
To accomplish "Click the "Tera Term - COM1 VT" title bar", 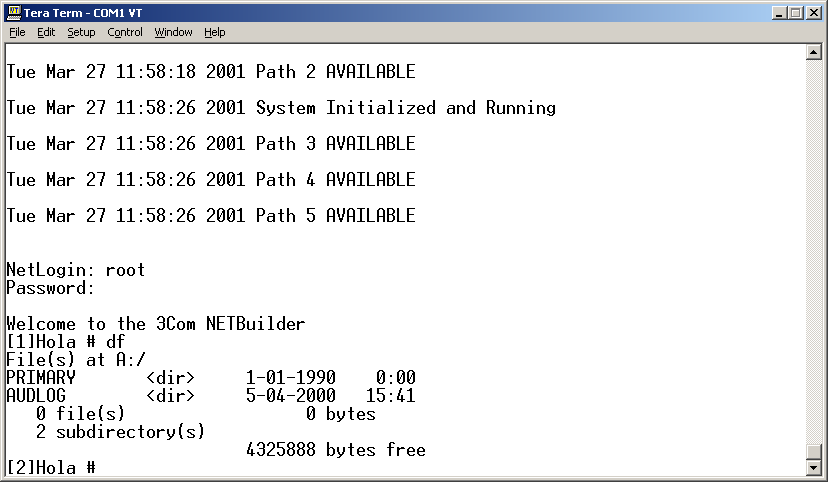I will click(x=400, y=12).
